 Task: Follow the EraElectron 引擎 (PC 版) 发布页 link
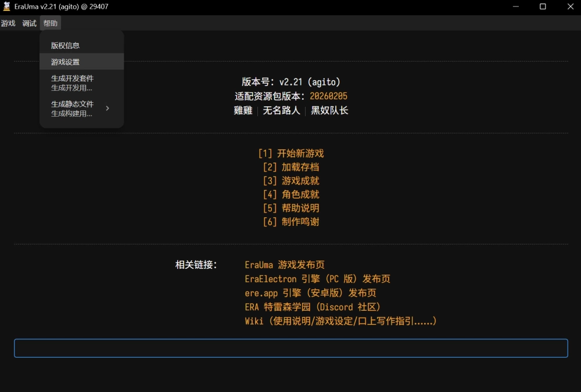(x=318, y=279)
